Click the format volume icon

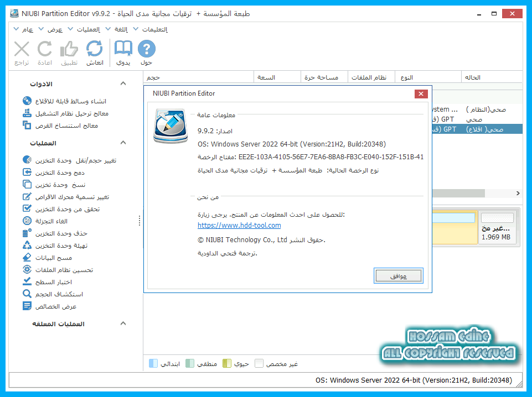27,245
